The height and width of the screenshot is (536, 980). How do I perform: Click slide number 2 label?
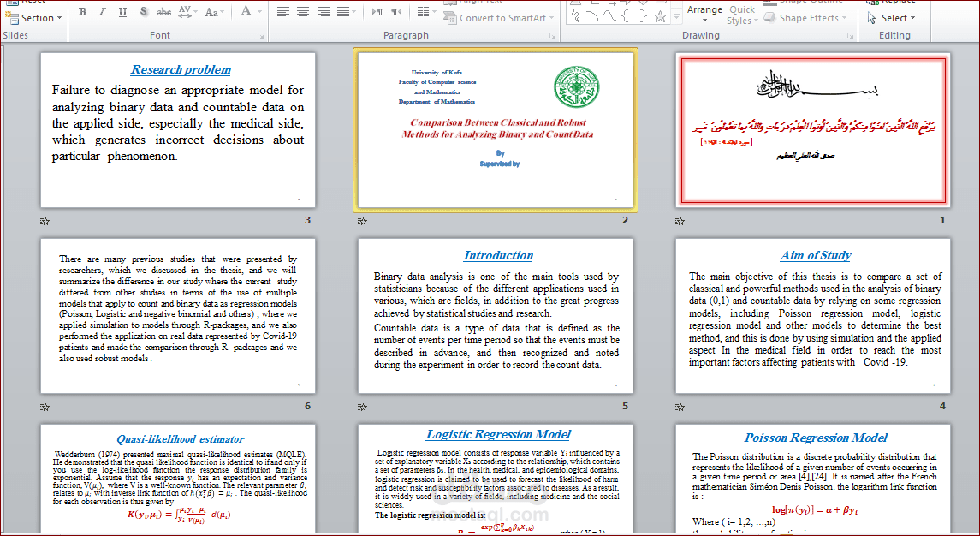click(625, 220)
